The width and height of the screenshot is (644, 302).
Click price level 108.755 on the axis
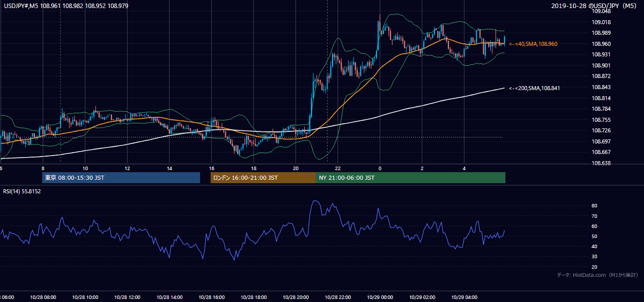(601, 120)
